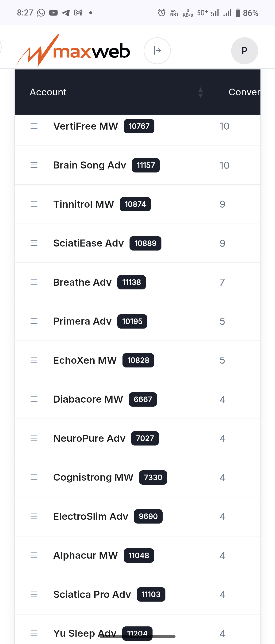The height and width of the screenshot is (644, 275).
Task: Click the Account column header
Action: [x=48, y=92]
